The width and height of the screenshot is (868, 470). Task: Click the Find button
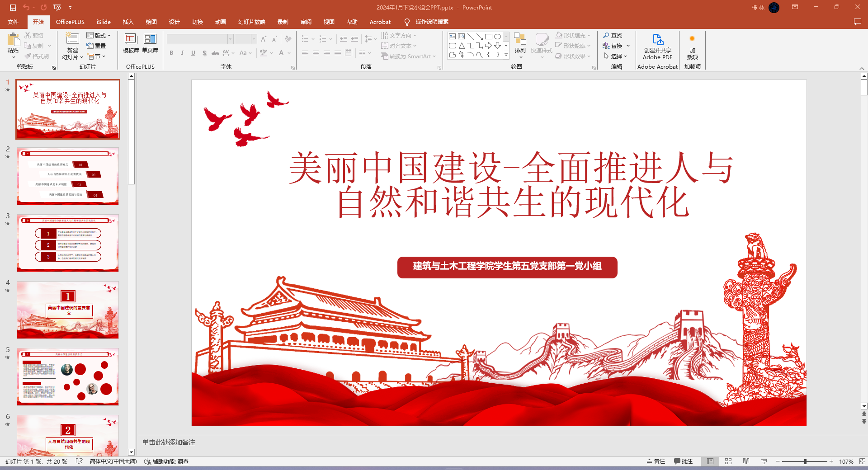(x=613, y=35)
